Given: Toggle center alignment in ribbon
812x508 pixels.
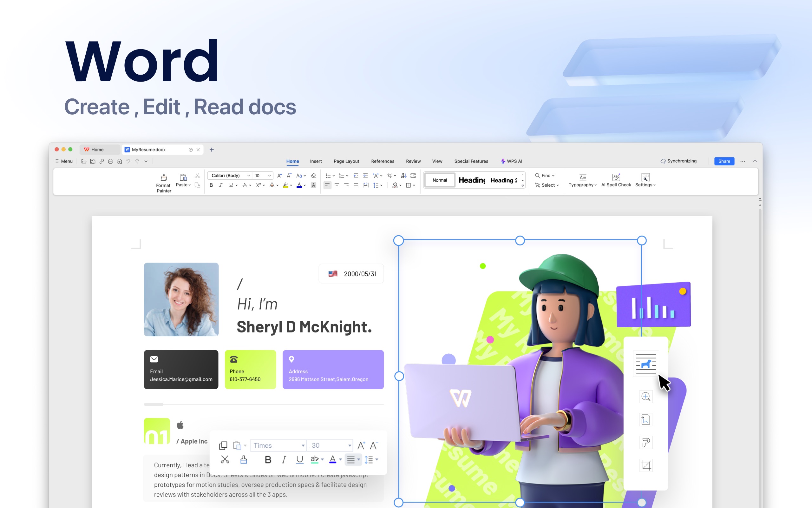Looking at the screenshot, I should point(337,185).
